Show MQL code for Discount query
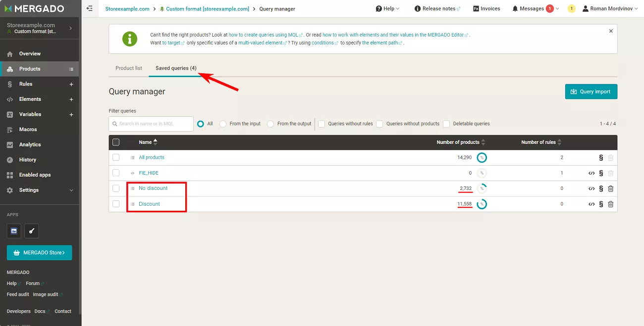This screenshot has width=644, height=326. (591, 204)
